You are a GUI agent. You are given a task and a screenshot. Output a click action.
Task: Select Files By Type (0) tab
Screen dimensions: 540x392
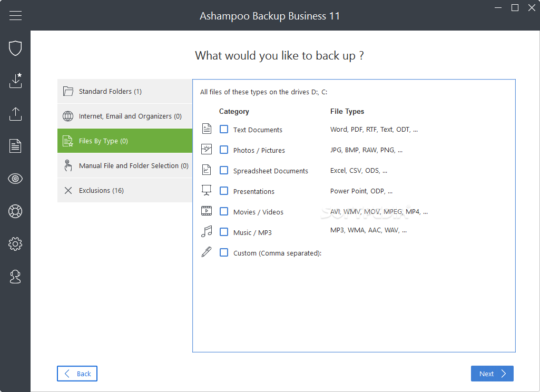tap(125, 141)
